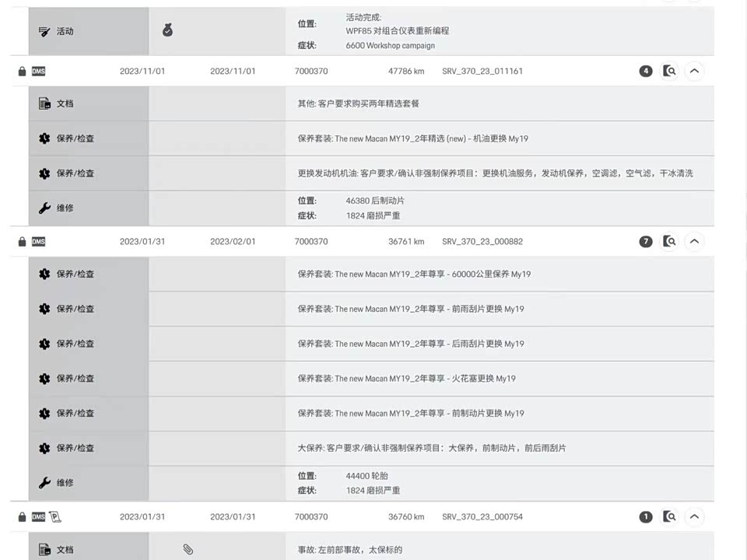Click the gear icon for 更换发动机机油 row
The width and height of the screenshot is (747, 560).
click(x=44, y=173)
